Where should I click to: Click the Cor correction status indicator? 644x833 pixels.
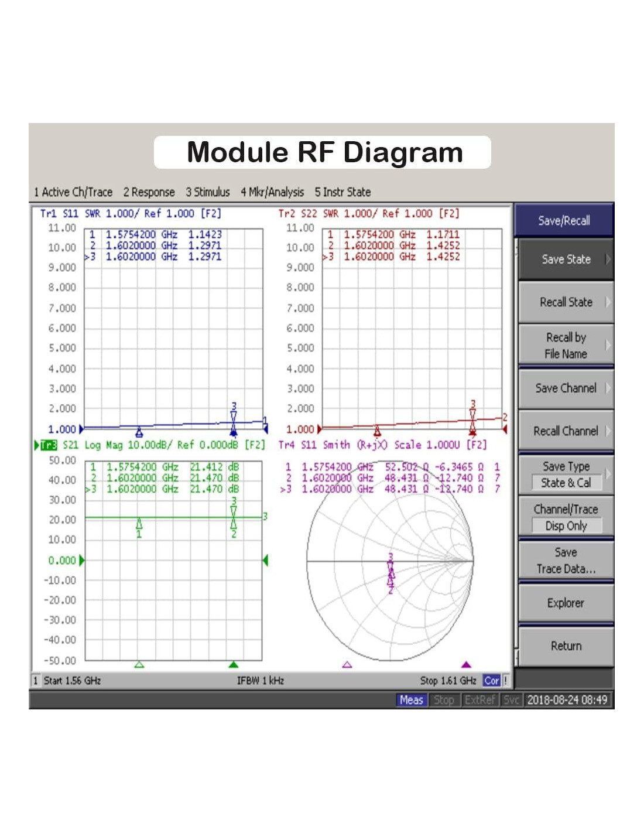pyautogui.click(x=491, y=681)
